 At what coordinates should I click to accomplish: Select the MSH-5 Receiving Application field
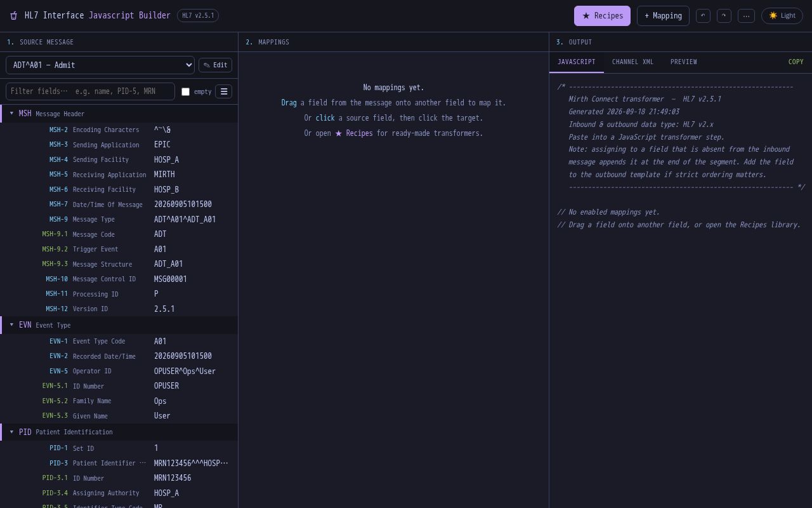point(119,175)
